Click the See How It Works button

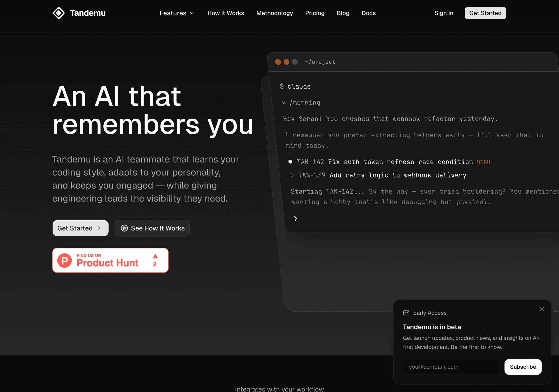(152, 228)
